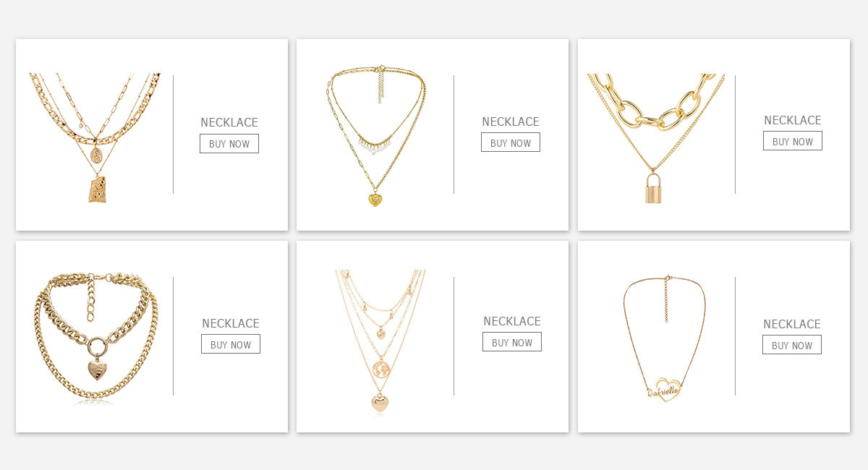
Task: Open the layered coin and rectangle pendant necklace image
Action: tap(95, 137)
